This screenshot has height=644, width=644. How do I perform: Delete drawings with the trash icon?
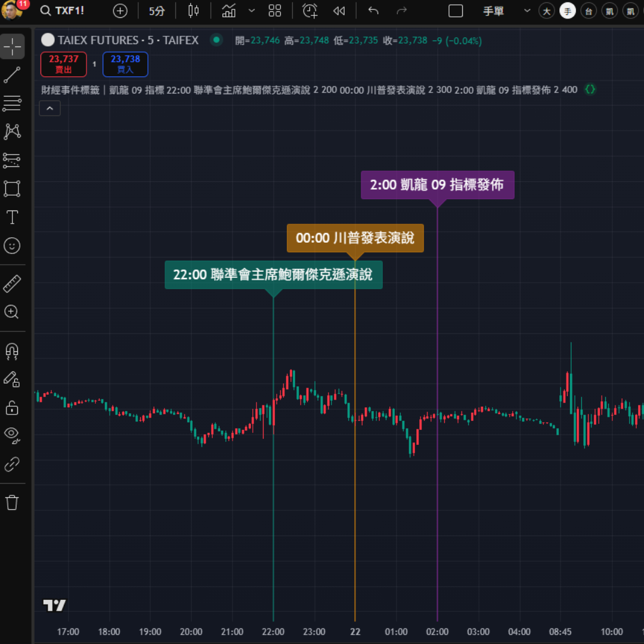pyautogui.click(x=12, y=503)
